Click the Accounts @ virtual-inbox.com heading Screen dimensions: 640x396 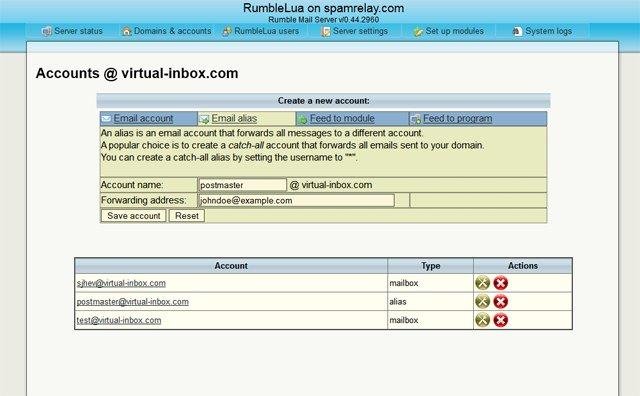[137, 73]
